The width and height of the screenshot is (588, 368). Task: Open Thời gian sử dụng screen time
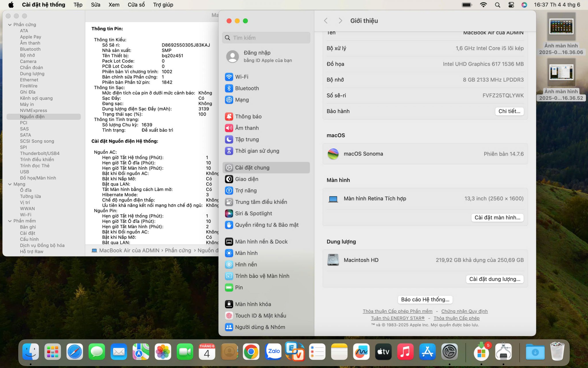coord(266,151)
